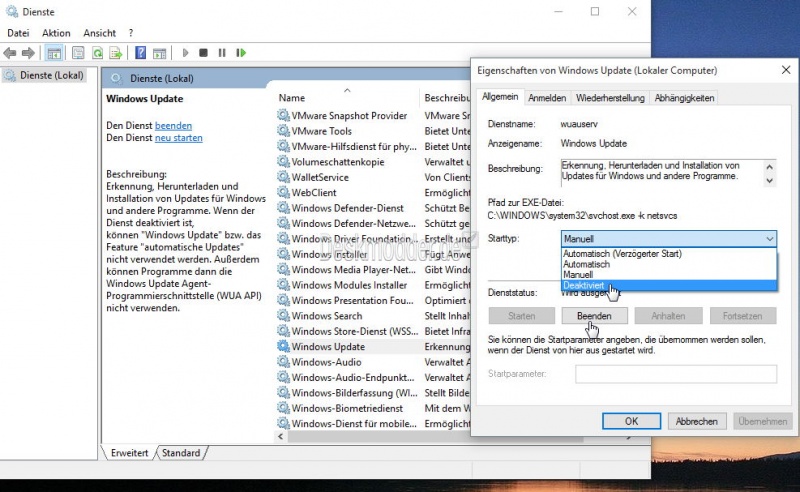
Task: Click the green Restart service icon
Action: pos(241,53)
